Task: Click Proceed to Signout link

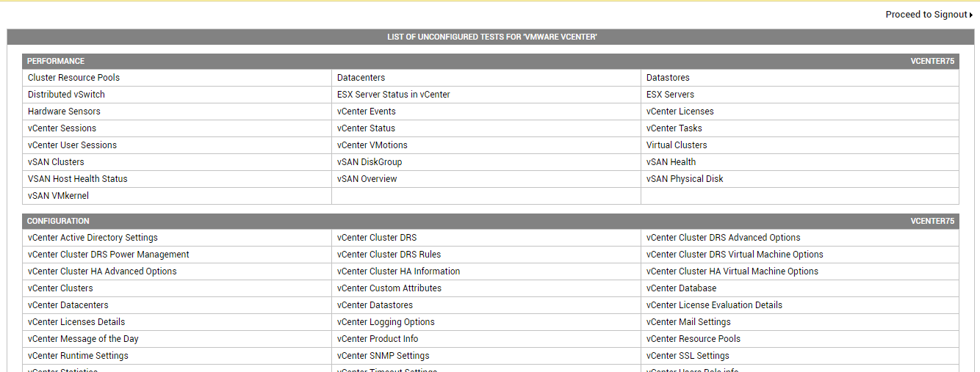Action: tap(926, 15)
